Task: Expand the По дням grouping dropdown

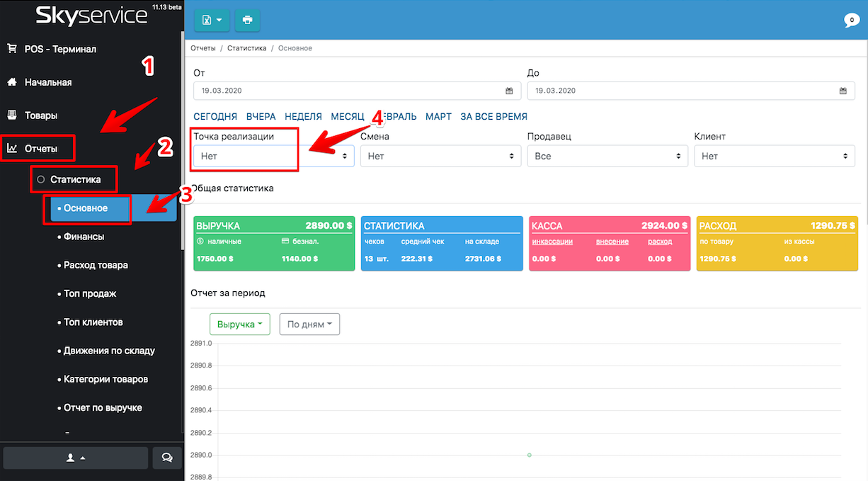Action: pyautogui.click(x=309, y=324)
